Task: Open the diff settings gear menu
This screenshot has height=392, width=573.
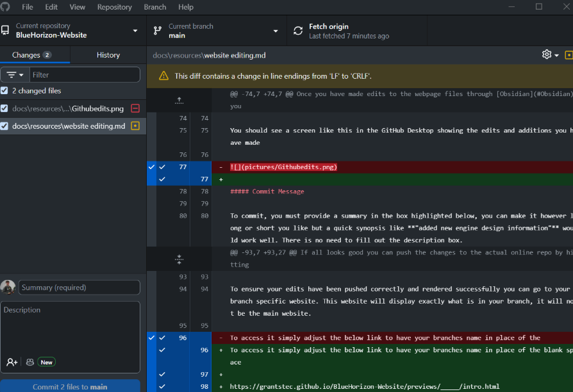Action: 551,55
